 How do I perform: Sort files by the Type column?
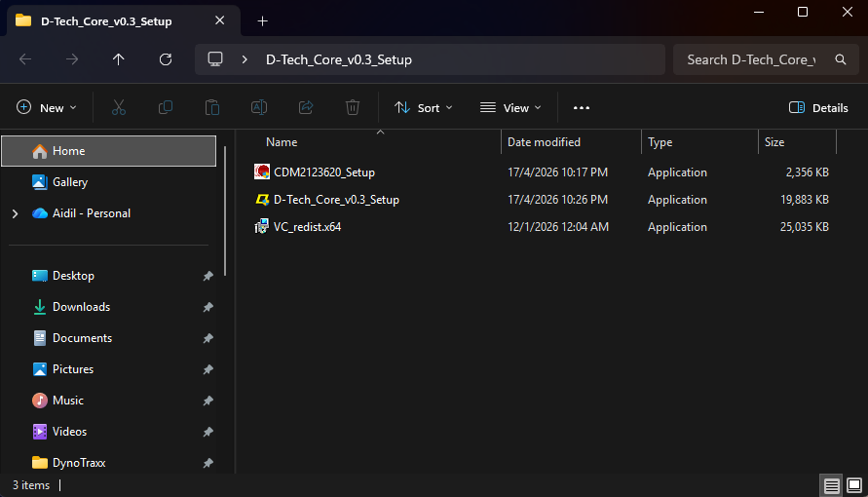tap(660, 142)
